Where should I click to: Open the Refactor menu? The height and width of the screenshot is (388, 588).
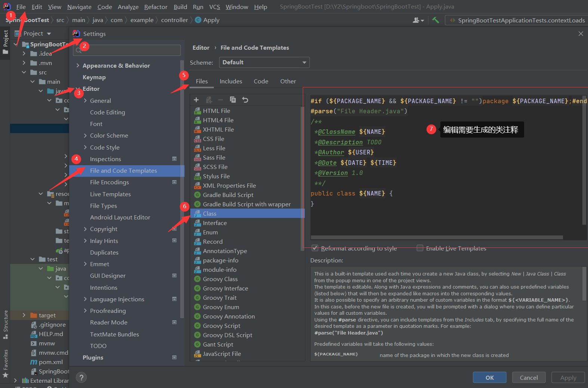(156, 7)
